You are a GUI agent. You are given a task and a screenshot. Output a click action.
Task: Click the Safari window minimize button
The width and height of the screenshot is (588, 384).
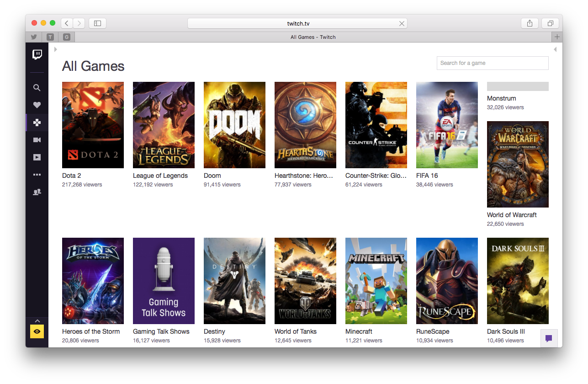coord(43,23)
